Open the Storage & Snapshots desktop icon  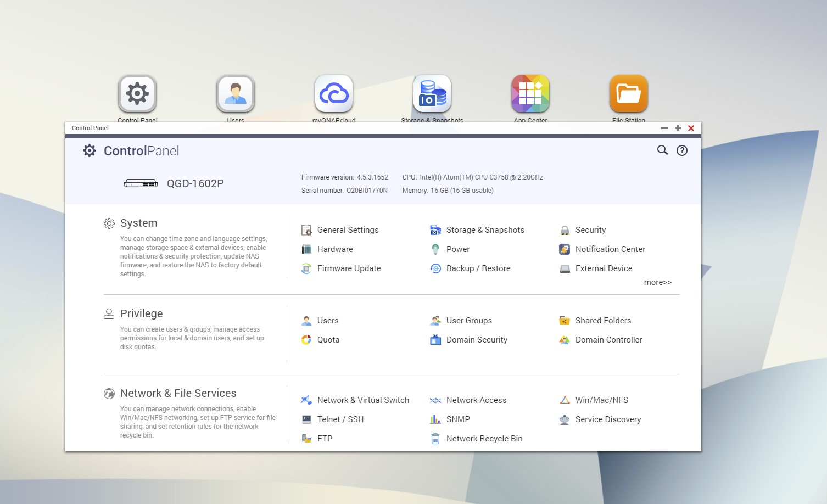pos(432,94)
